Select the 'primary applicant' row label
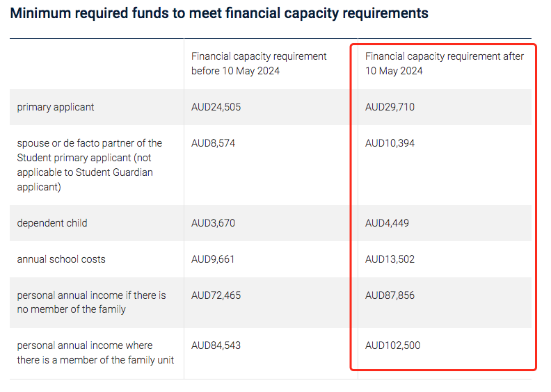This screenshot has height=392, width=551. tap(56, 107)
